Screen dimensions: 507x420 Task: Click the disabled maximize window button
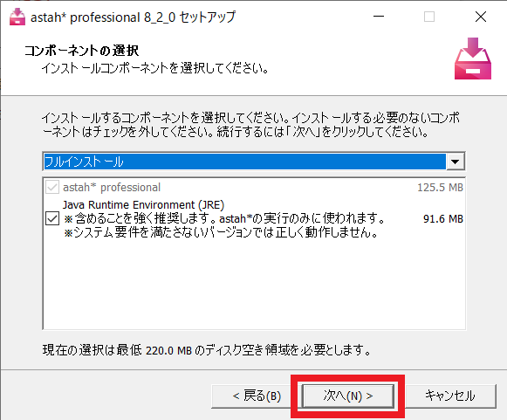click(x=429, y=17)
